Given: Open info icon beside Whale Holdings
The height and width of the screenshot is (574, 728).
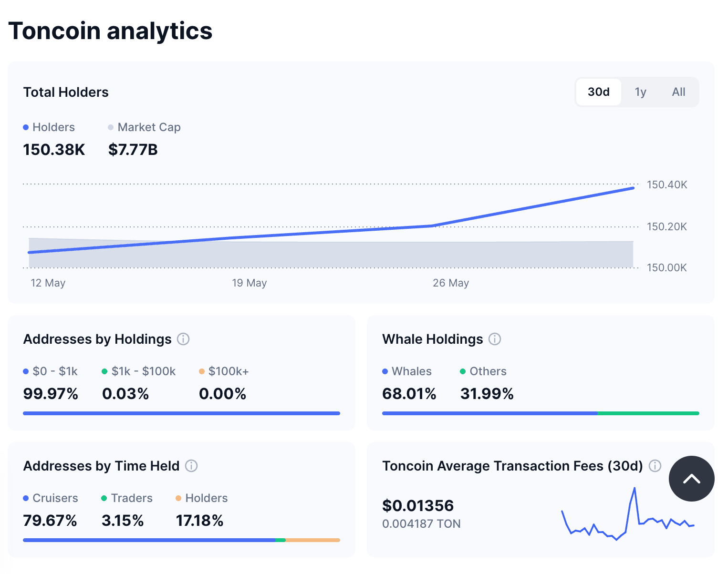Looking at the screenshot, I should point(495,339).
